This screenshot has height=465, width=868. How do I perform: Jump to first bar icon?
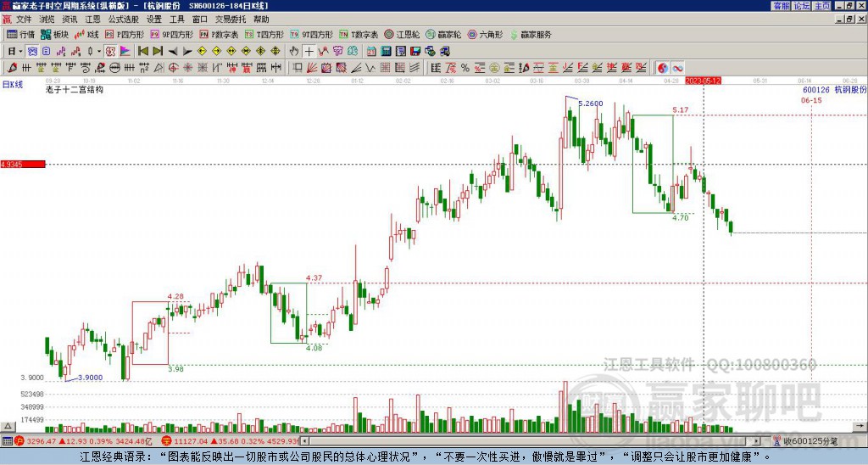coord(142,51)
